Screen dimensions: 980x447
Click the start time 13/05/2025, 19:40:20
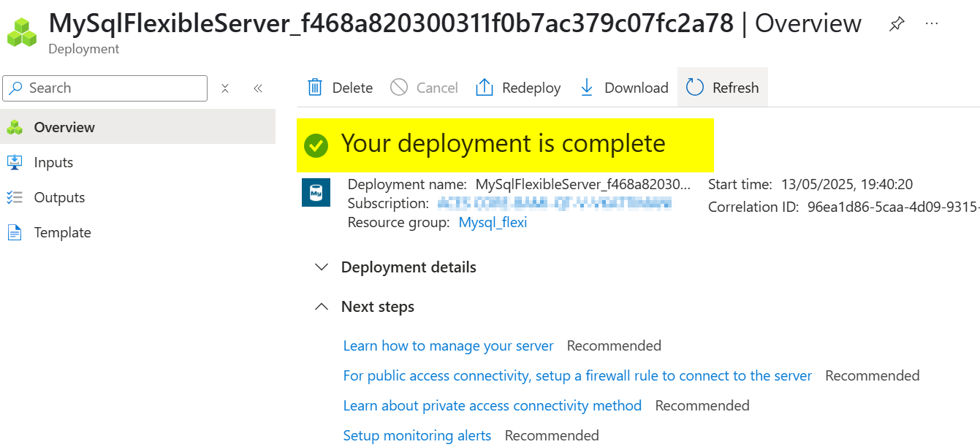tap(847, 185)
